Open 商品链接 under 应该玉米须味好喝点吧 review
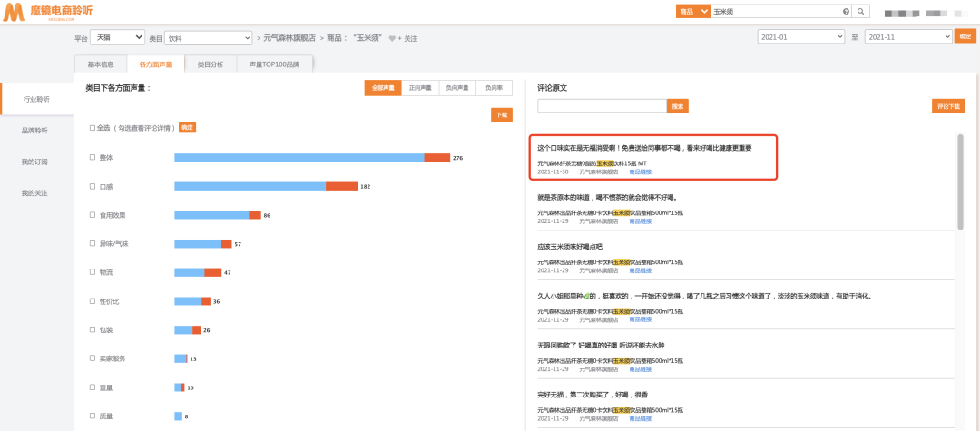Viewport: 980px width, 431px height. pyautogui.click(x=640, y=270)
